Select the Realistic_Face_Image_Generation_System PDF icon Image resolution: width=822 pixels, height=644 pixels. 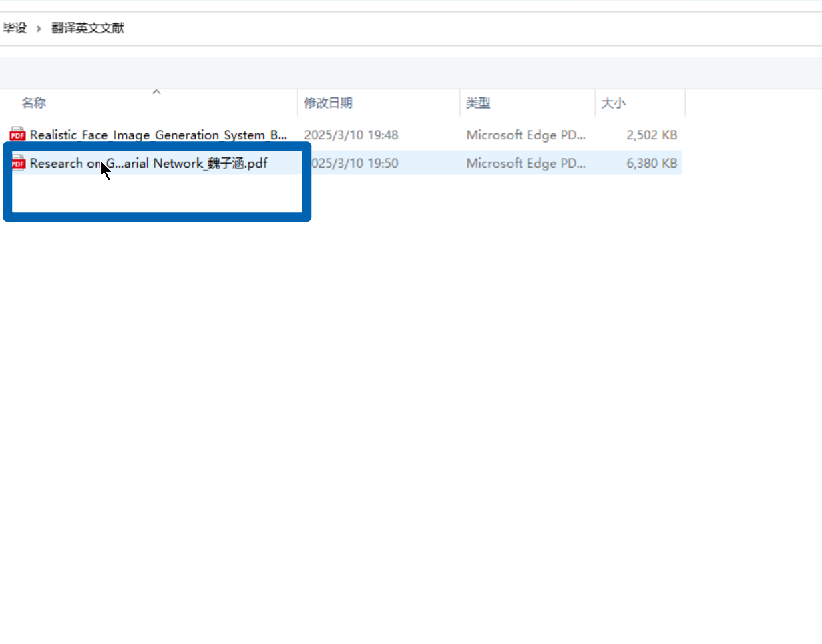(x=17, y=135)
